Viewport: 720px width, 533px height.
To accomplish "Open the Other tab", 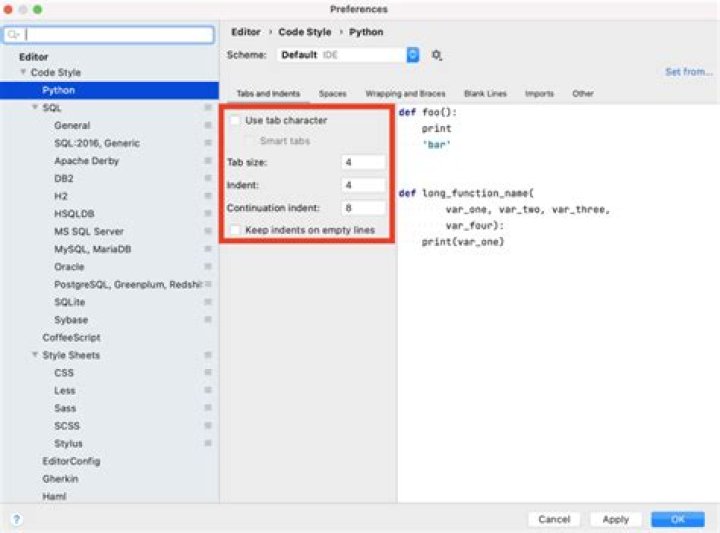I will [583, 94].
